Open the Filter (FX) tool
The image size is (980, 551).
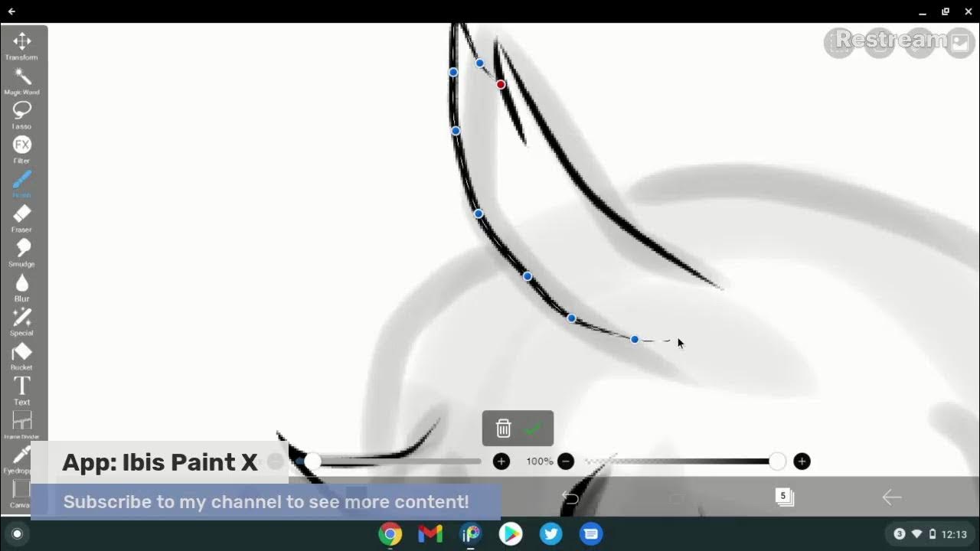(21, 149)
